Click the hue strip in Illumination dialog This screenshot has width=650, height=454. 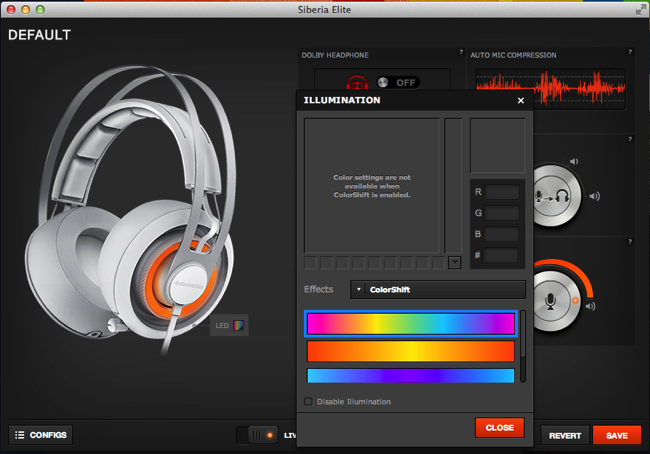click(453, 185)
